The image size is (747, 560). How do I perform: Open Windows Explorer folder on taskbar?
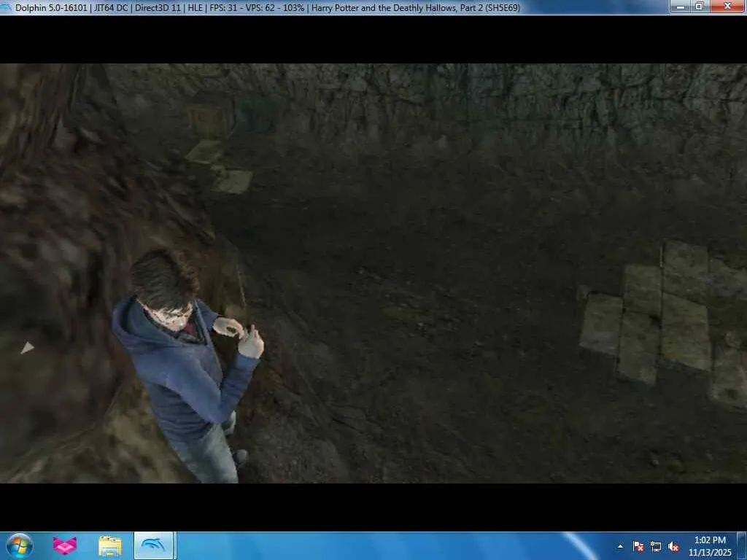(110, 546)
